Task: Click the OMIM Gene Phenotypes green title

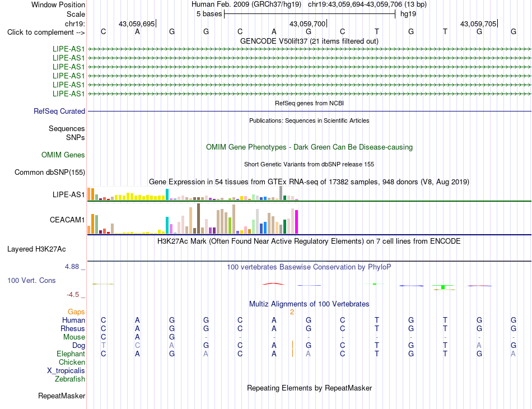Action: coord(309,147)
